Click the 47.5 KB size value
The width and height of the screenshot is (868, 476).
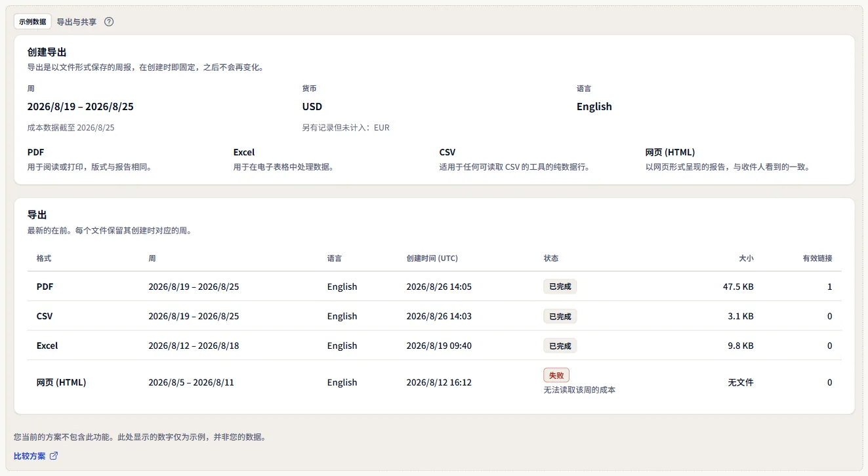pyautogui.click(x=738, y=287)
